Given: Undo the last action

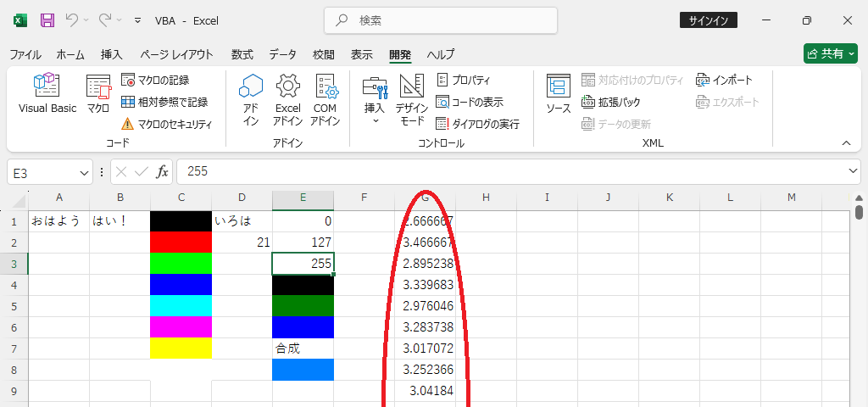Looking at the screenshot, I should pos(71,20).
